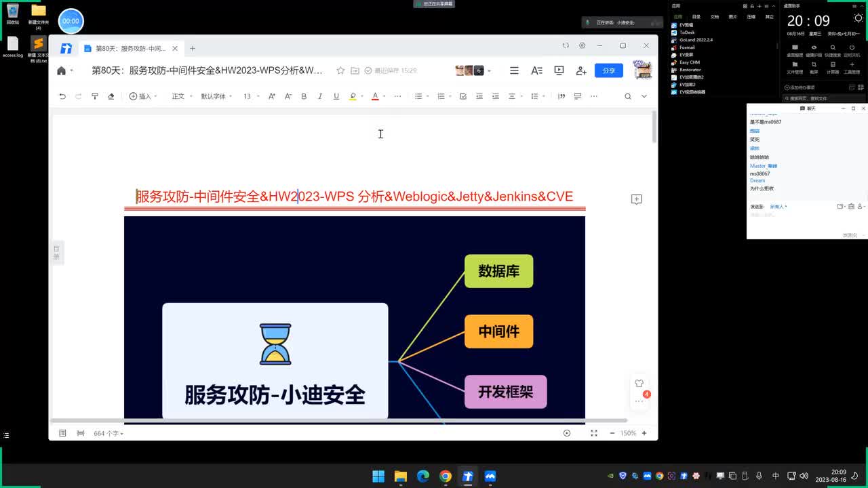Expand the 目录 outline sidebar
868x488 pixels.
(57, 252)
